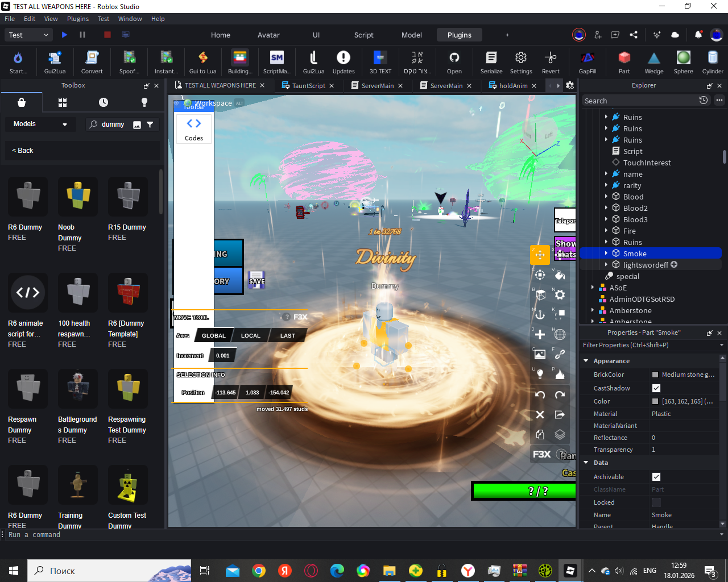Open the Window menu
The width and height of the screenshot is (728, 582).
coord(130,19)
